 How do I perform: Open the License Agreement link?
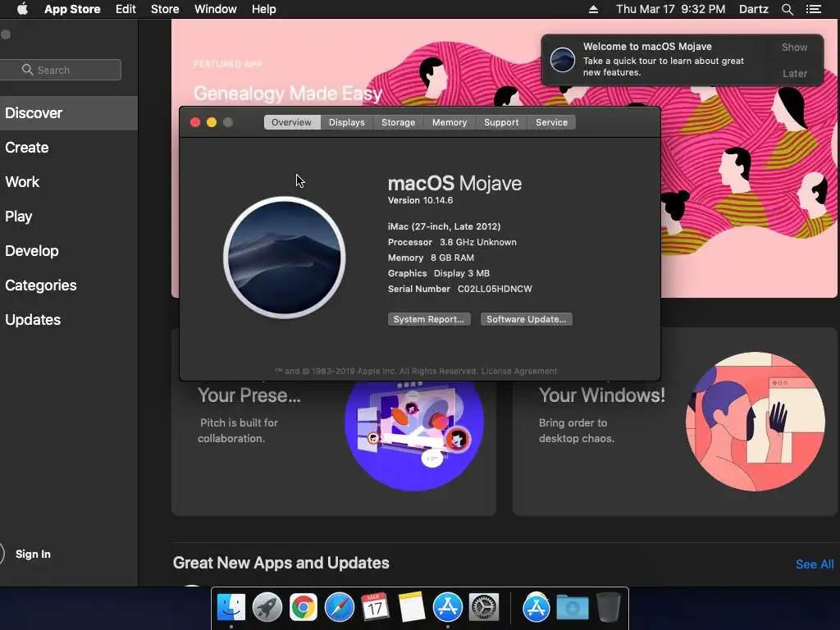519,371
